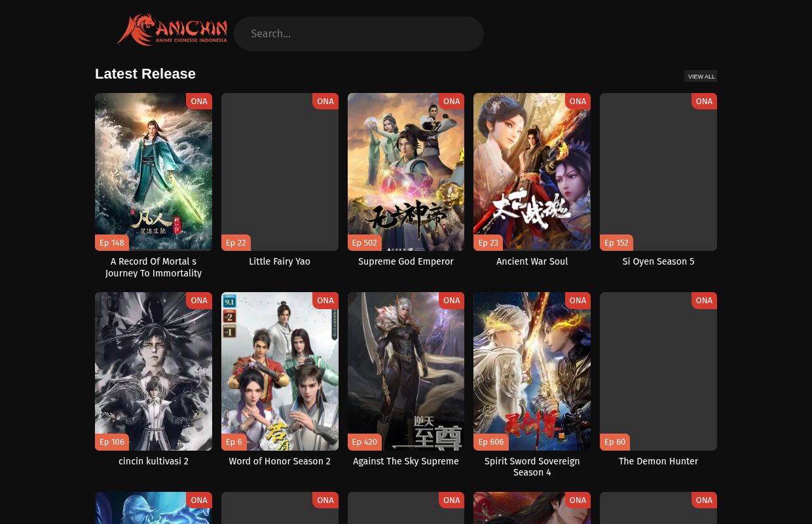Open the cincin kultivasi 2 poster

click(153, 371)
